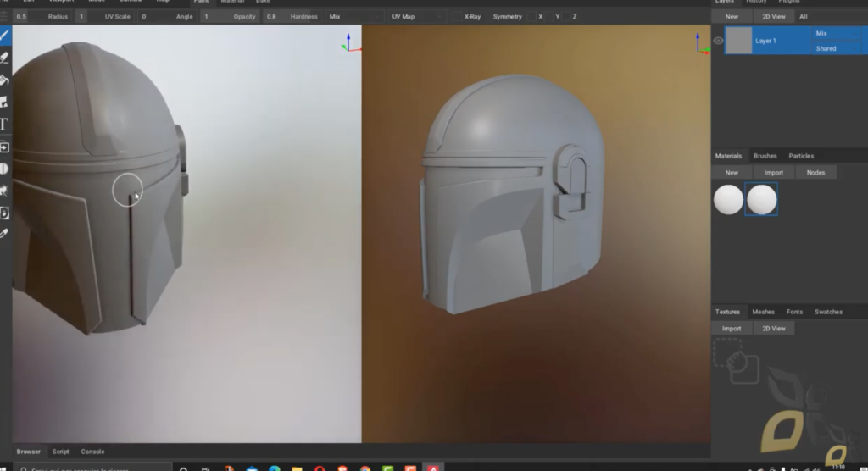Import a material
Image resolution: width=868 pixels, height=471 pixels.
pyautogui.click(x=773, y=173)
